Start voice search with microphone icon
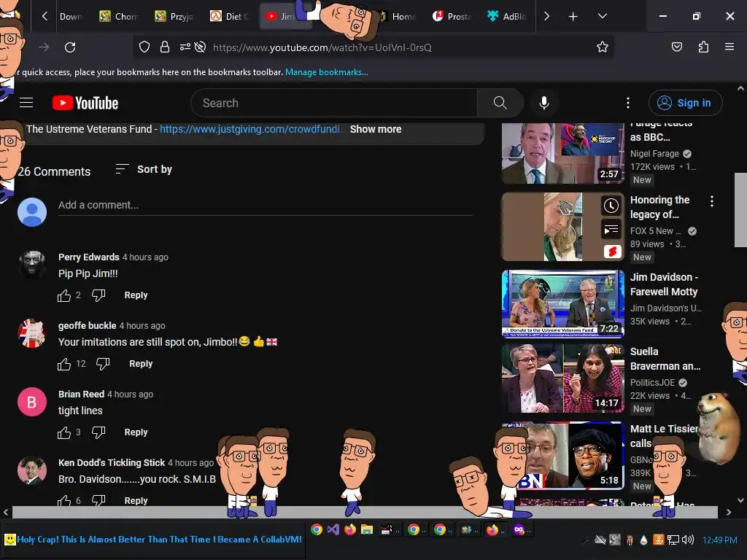Viewport: 747px width, 560px height. click(x=544, y=103)
